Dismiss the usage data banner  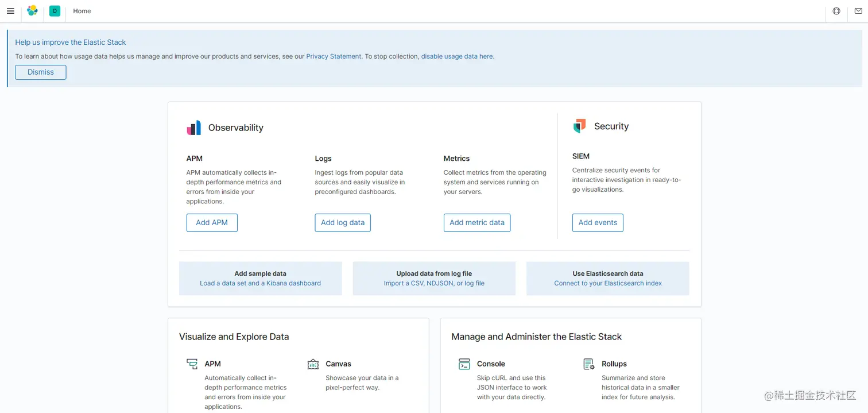pos(41,72)
